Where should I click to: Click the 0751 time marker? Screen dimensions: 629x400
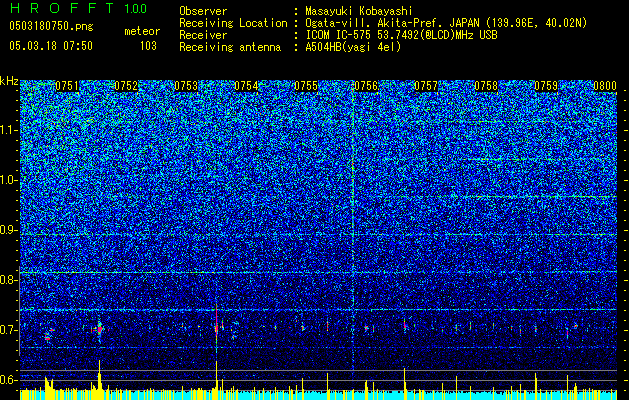(67, 86)
